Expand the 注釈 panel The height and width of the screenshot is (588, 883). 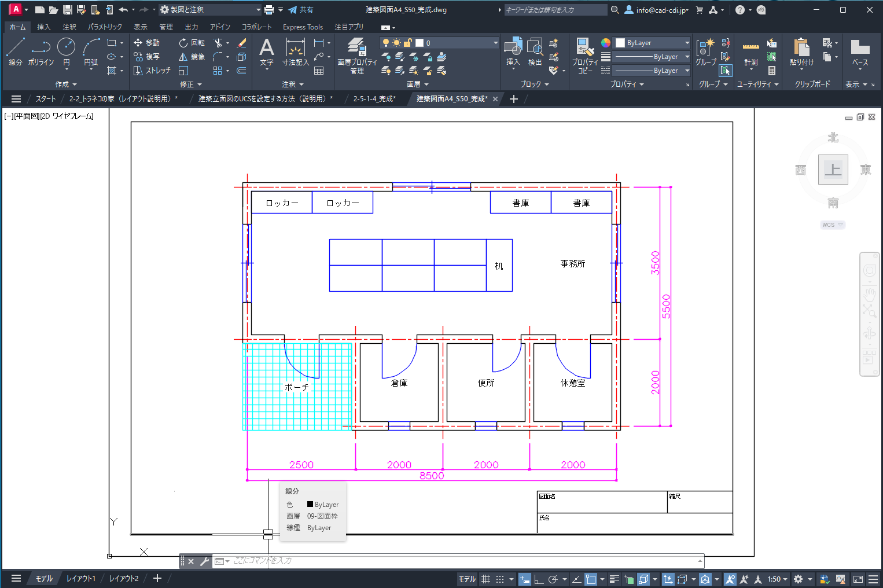[x=293, y=84]
